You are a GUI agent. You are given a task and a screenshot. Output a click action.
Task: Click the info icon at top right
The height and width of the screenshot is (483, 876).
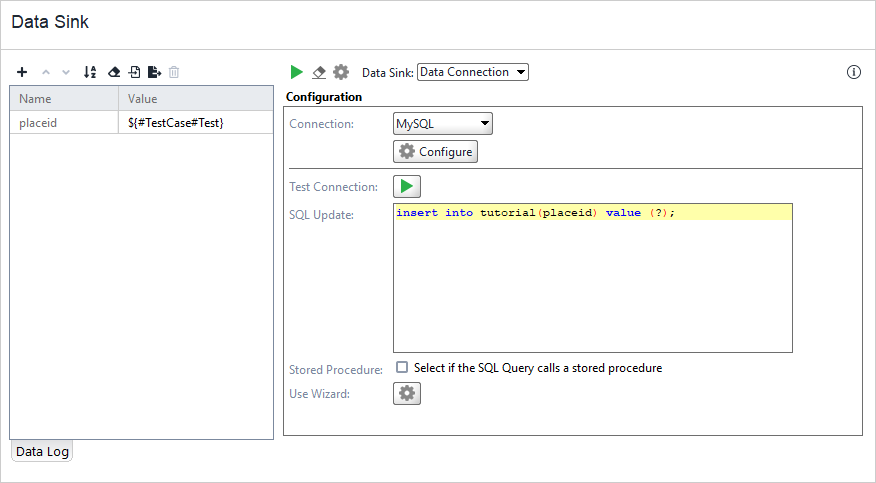tap(853, 72)
